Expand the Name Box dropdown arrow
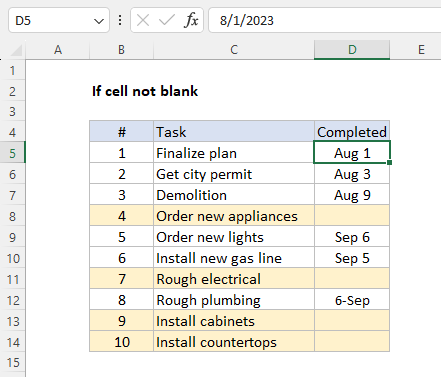Screen dimensions: 441x377 coord(99,21)
